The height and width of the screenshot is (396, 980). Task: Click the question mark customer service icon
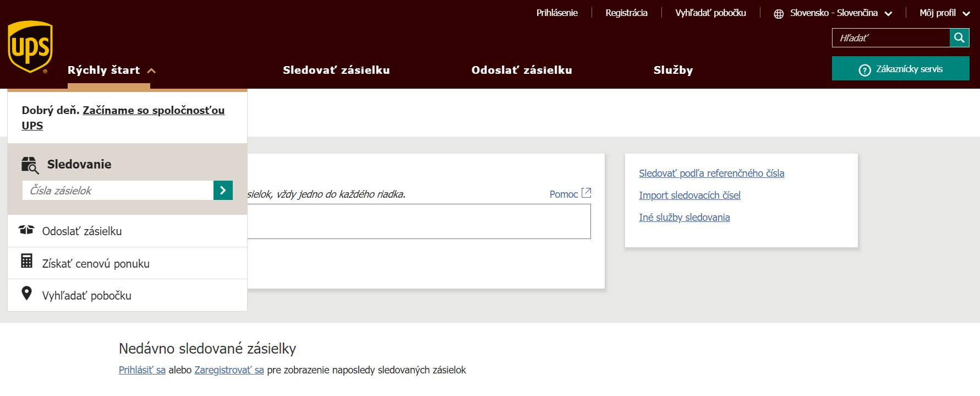click(x=864, y=70)
